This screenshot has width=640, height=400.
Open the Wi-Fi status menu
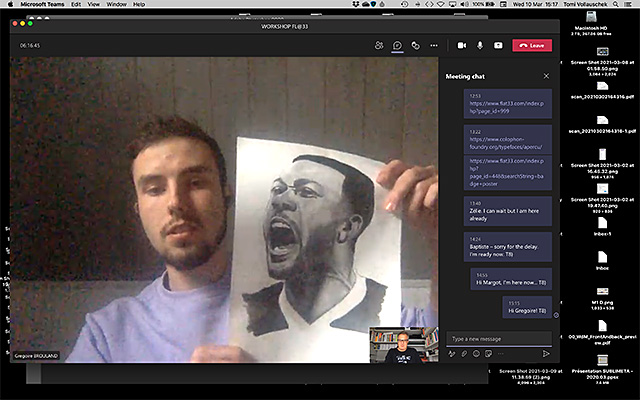441,4
